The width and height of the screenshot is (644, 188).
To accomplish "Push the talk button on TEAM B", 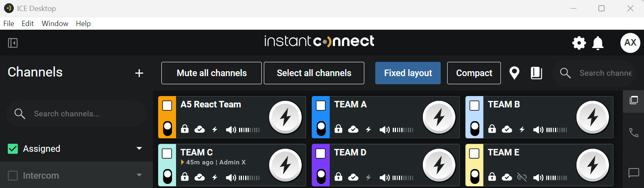I will [x=593, y=118].
